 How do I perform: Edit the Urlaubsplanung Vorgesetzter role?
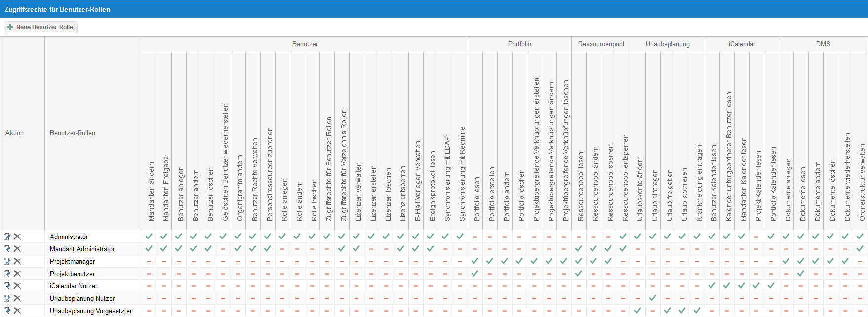pyautogui.click(x=7, y=311)
